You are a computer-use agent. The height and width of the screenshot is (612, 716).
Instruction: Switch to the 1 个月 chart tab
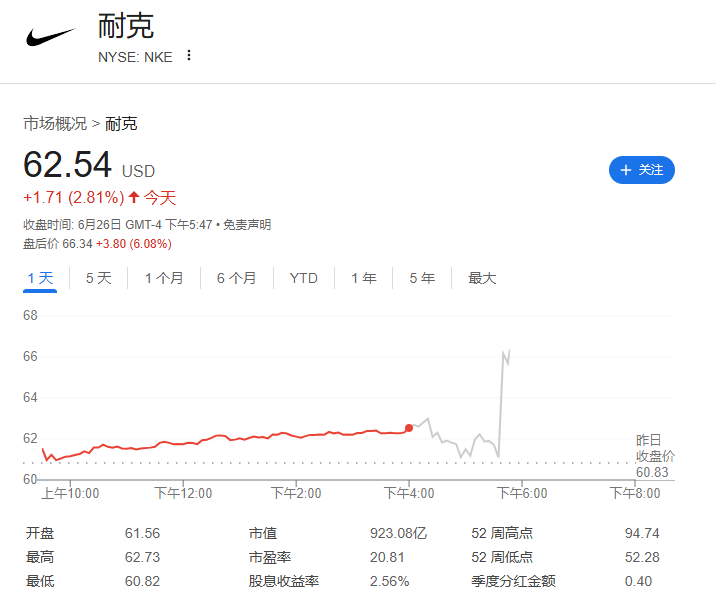[164, 278]
